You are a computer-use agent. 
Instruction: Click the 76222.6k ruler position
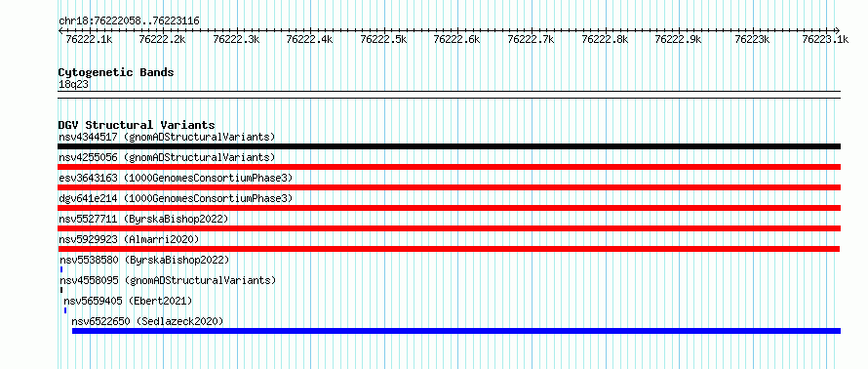pyautogui.click(x=456, y=39)
